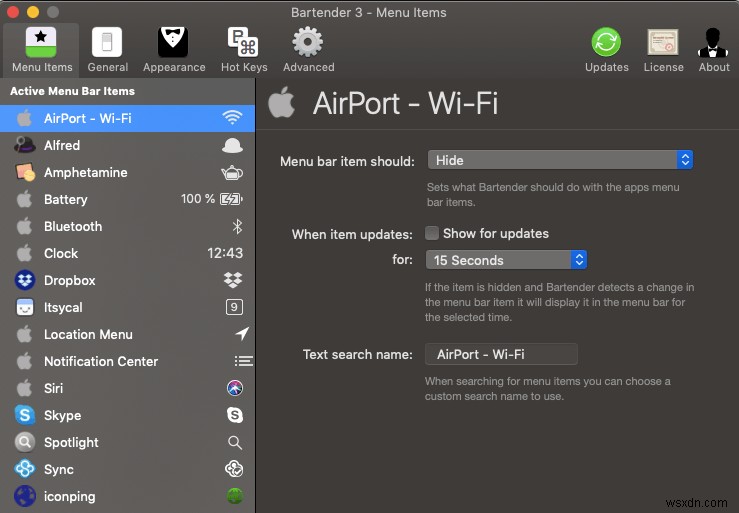Select the Itsycal list row
Image resolution: width=739 pixels, height=513 pixels.
(x=127, y=307)
